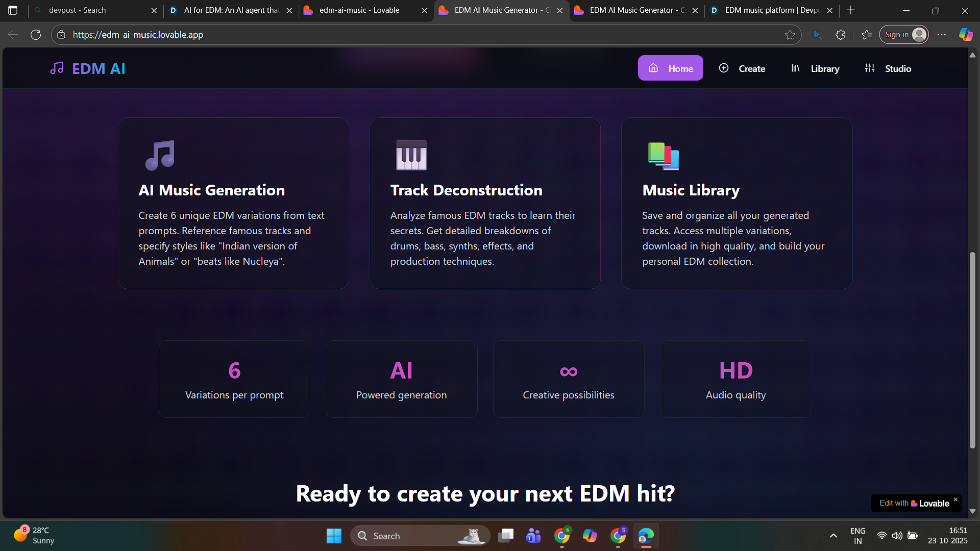The image size is (980, 551).
Task: Switch to edm-ai-music - Lovable tab
Action: tap(359, 10)
